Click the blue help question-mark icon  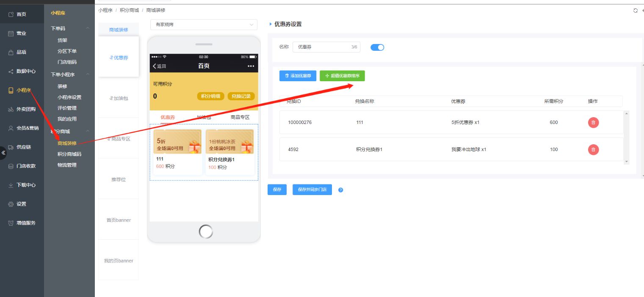(x=341, y=190)
